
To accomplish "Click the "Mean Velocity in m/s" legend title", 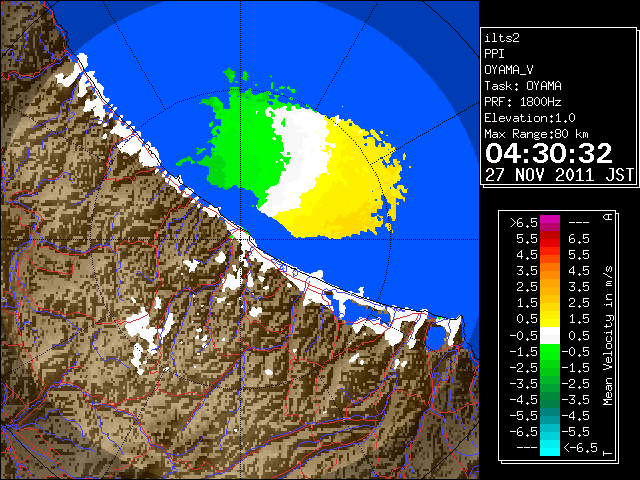I will click(608, 336).
